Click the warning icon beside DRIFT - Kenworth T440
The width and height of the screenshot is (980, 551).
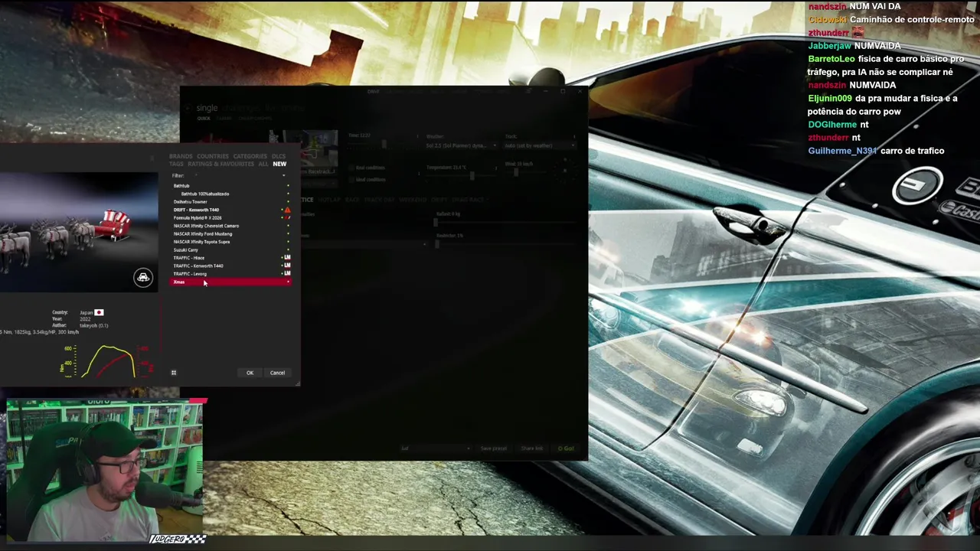click(287, 210)
